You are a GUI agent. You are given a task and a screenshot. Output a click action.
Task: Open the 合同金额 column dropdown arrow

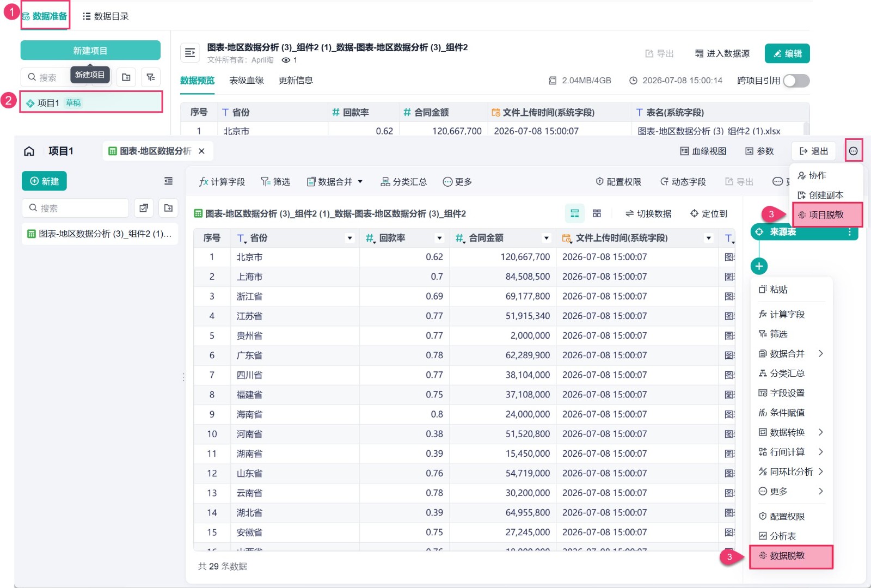546,238
